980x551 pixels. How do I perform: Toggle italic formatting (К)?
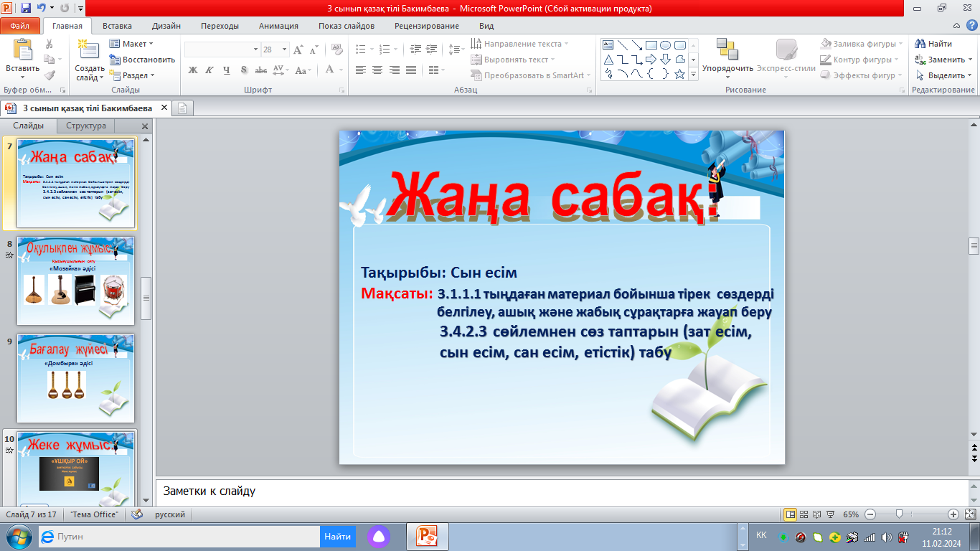(x=209, y=70)
